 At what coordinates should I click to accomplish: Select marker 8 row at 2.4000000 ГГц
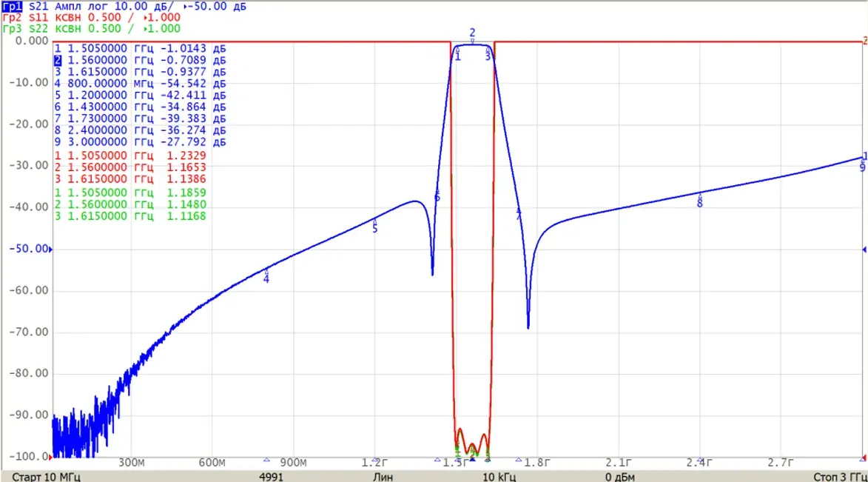coord(140,130)
